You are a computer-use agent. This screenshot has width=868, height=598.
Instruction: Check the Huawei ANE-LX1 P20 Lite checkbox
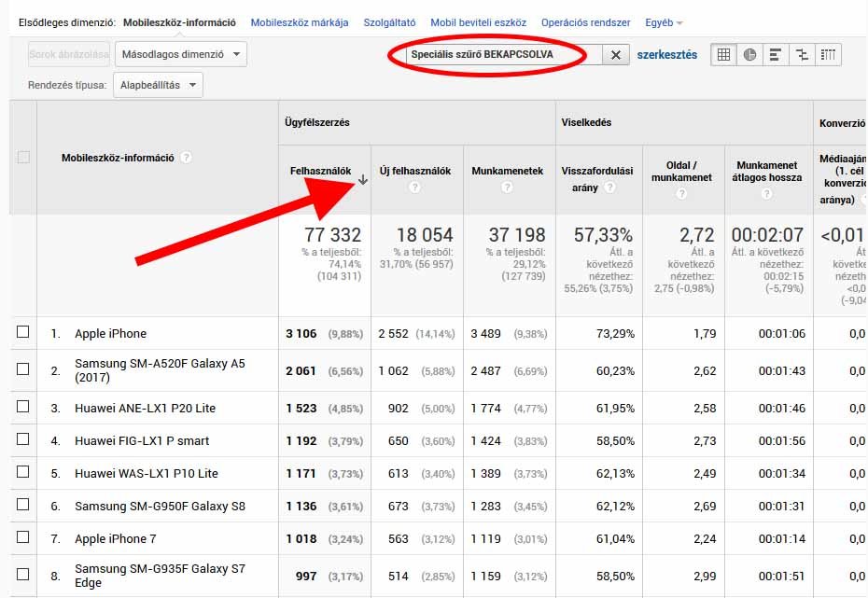click(x=25, y=408)
